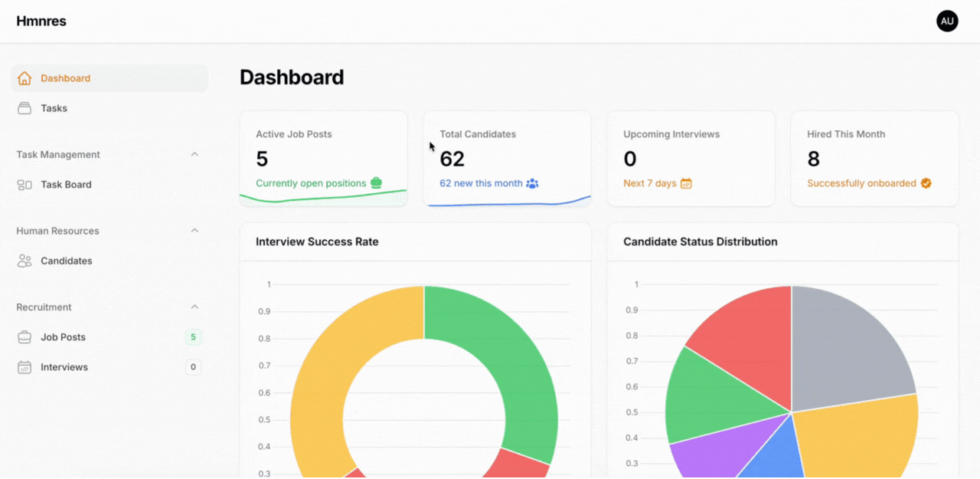The width and height of the screenshot is (980, 479).
Task: Open the Upcoming Interviews card
Action: click(x=691, y=159)
